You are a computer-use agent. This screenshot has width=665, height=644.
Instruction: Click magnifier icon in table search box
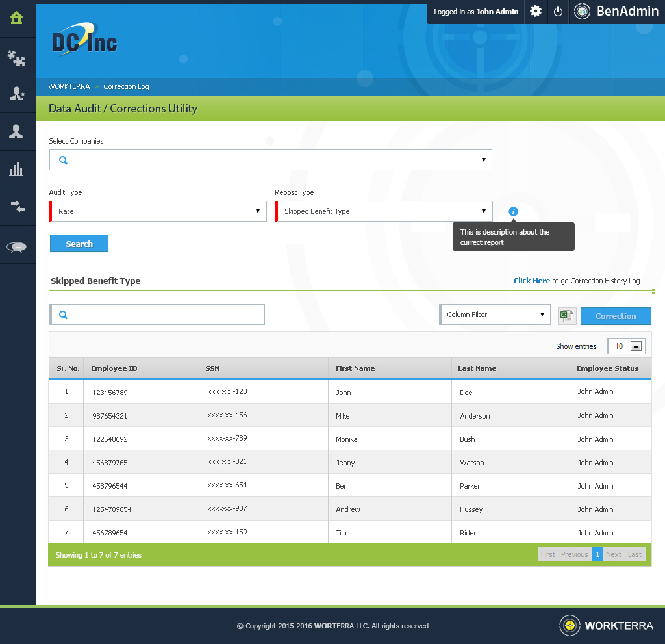coord(63,315)
